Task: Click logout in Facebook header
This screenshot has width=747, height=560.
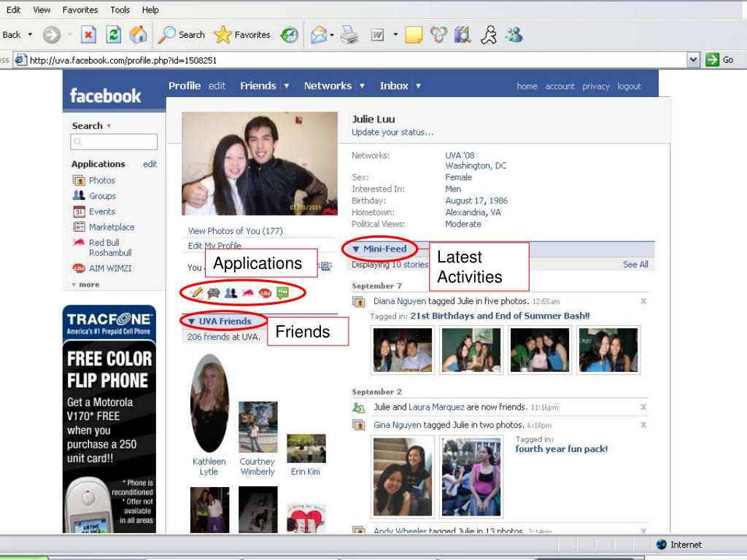Action: pos(629,86)
